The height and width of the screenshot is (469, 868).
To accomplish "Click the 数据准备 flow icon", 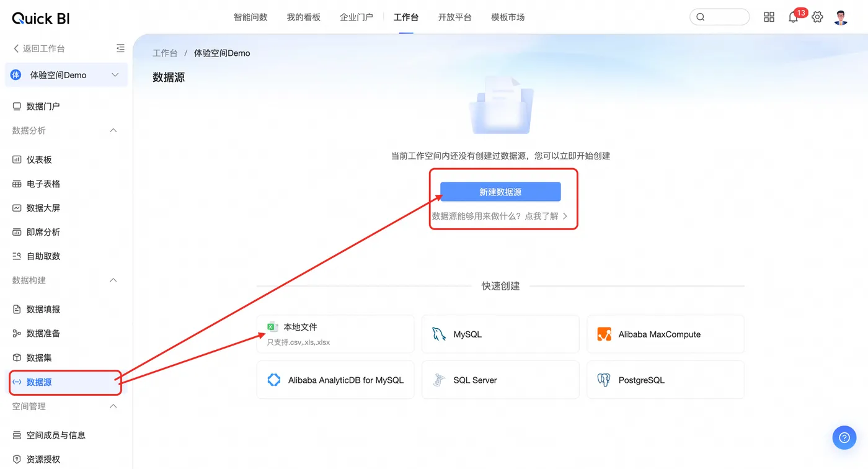I will click(17, 334).
